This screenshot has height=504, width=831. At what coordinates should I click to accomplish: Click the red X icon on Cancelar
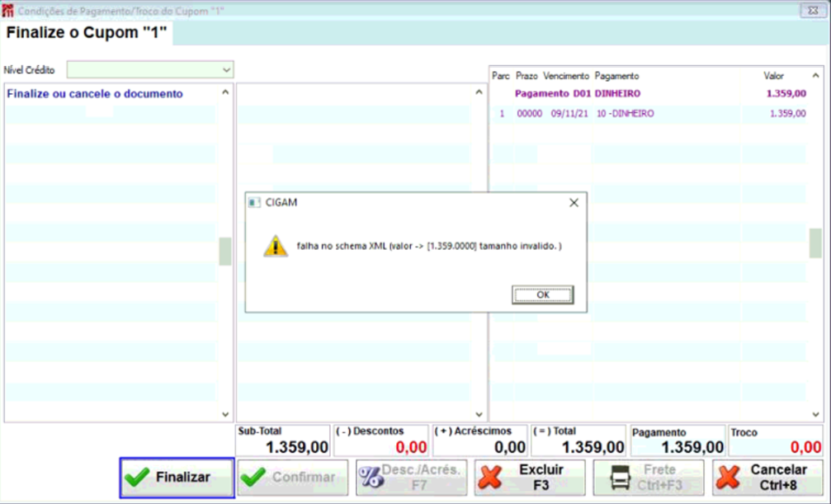[x=728, y=477]
